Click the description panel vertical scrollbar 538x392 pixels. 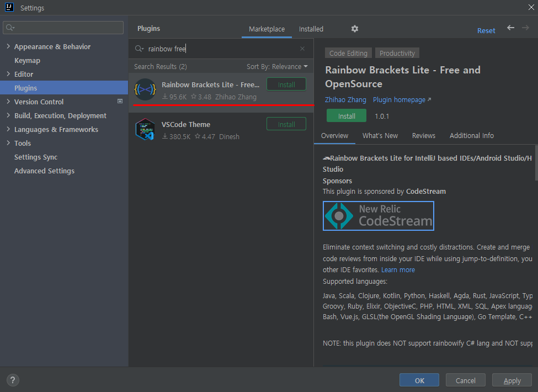536,163
